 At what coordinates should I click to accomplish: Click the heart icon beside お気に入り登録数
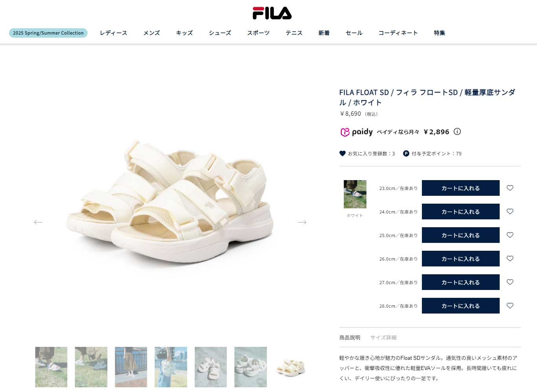tap(343, 153)
